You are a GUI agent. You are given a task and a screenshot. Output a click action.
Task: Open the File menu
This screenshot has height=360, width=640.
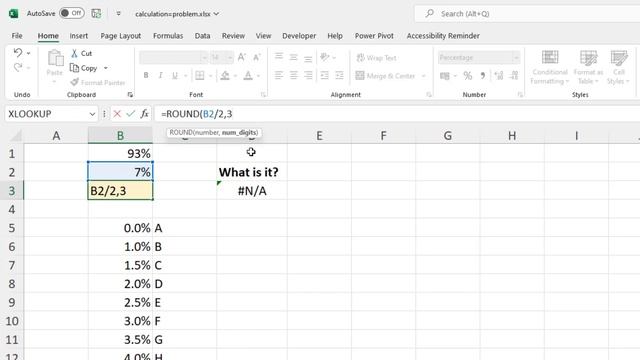17,36
